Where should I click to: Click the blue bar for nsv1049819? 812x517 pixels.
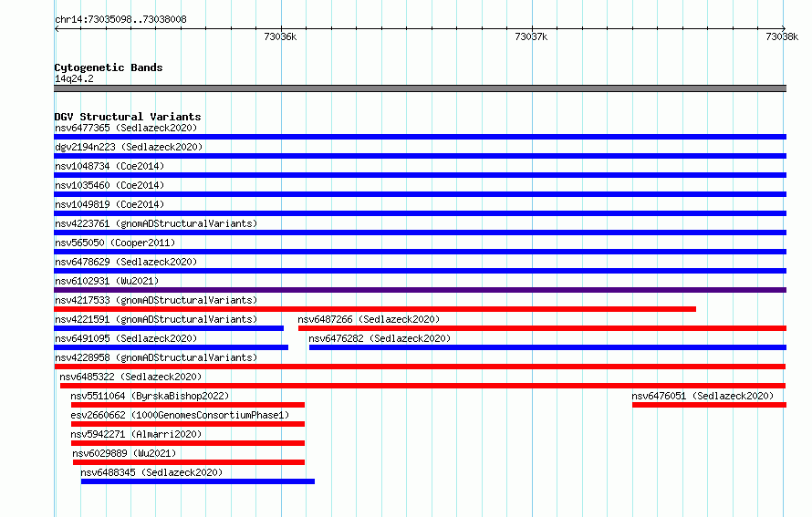tap(420, 213)
